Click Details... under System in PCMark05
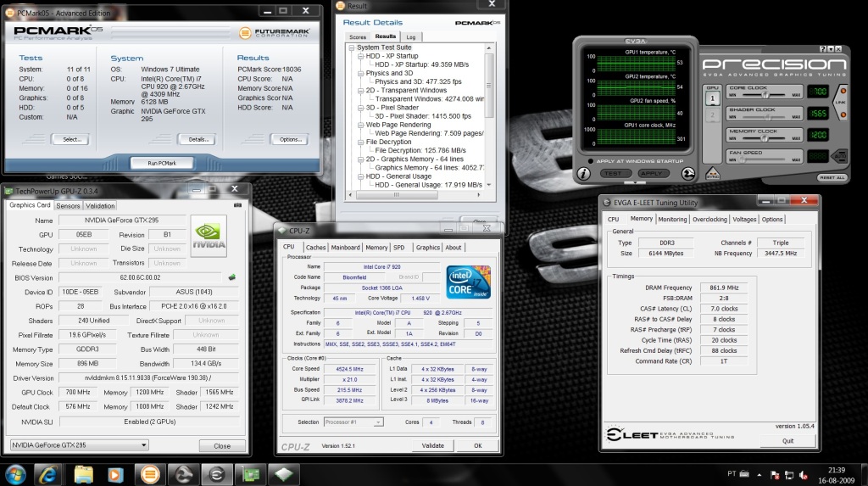Screen dimensions: 868x486 pos(198,140)
